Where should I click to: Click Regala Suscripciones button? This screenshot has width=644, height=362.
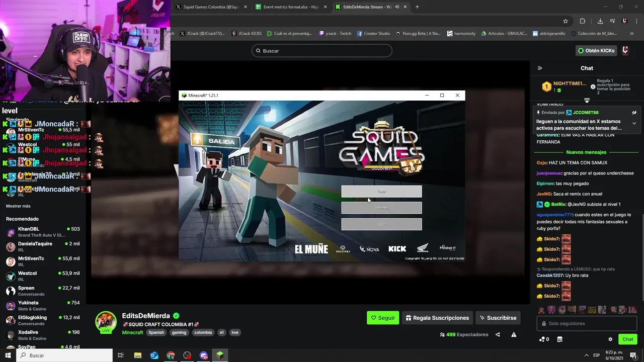[x=437, y=318]
